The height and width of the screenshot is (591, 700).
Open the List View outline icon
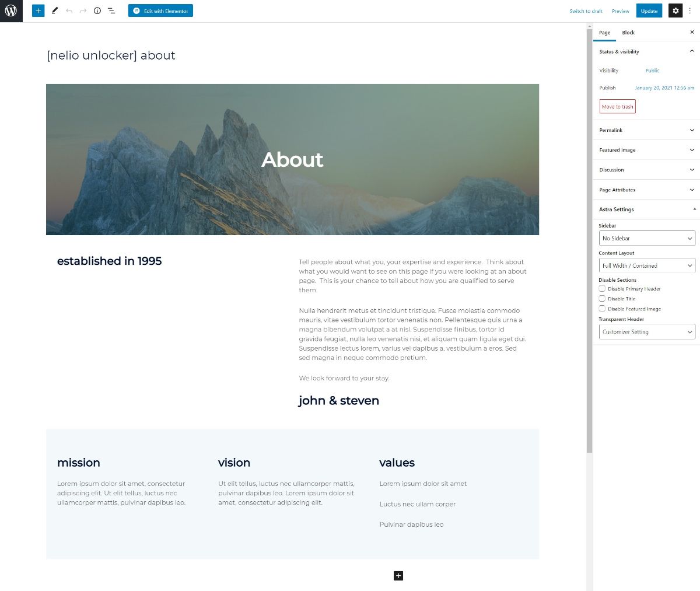coord(111,11)
